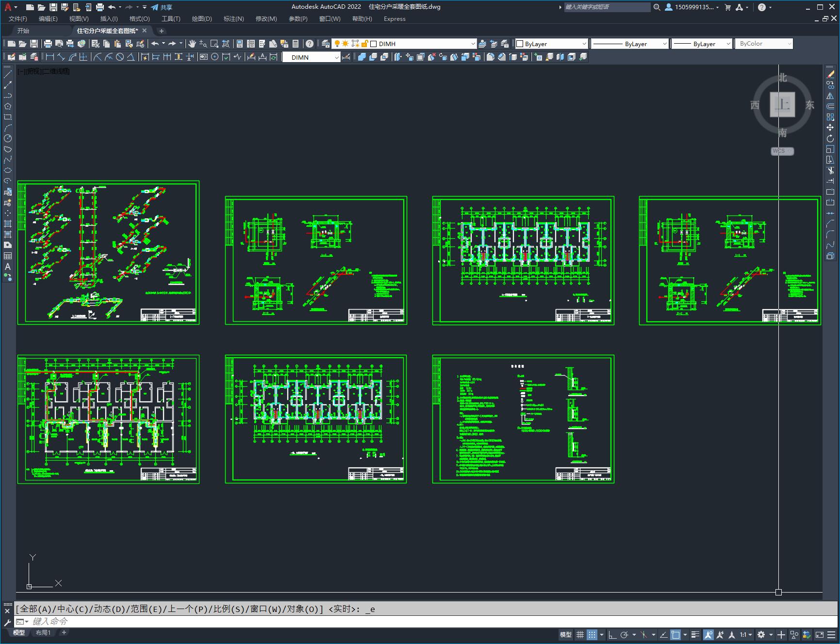Screen dimensions: 840x644
Task: Open the DIMH layer dropdown
Action: 473,44
